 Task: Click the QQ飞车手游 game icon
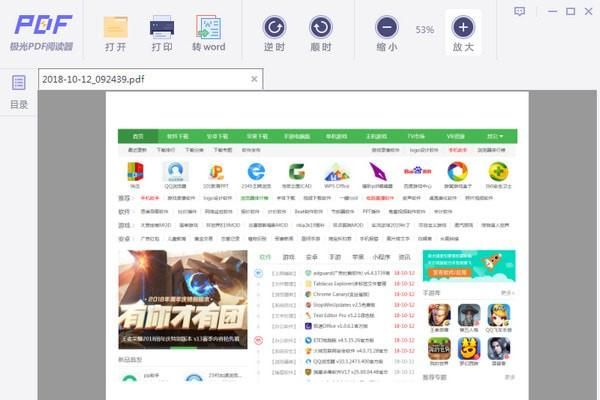click(499, 315)
